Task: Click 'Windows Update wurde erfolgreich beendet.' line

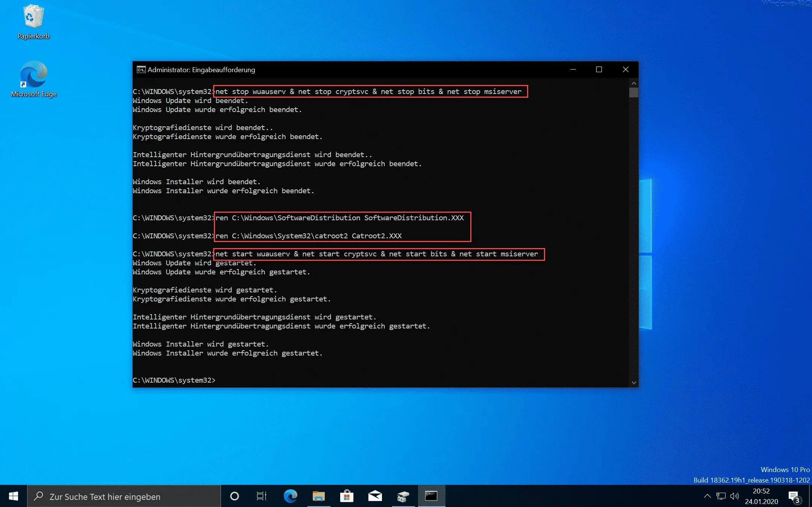Action: 217,109
